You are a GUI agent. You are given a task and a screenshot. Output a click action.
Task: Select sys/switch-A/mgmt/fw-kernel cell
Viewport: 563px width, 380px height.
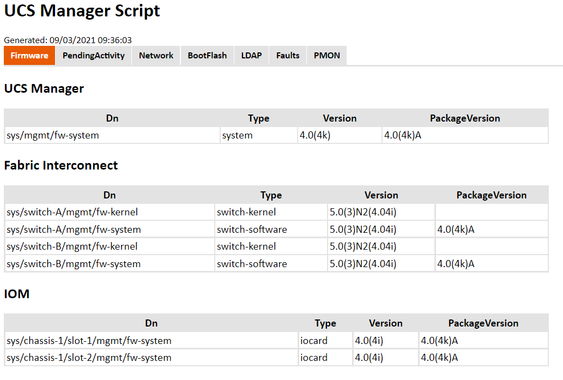[x=110, y=212]
